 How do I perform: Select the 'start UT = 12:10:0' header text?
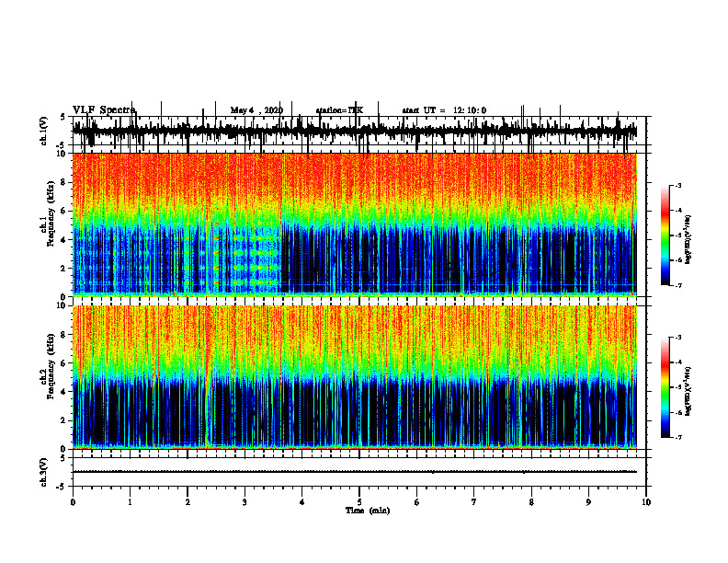pos(444,110)
